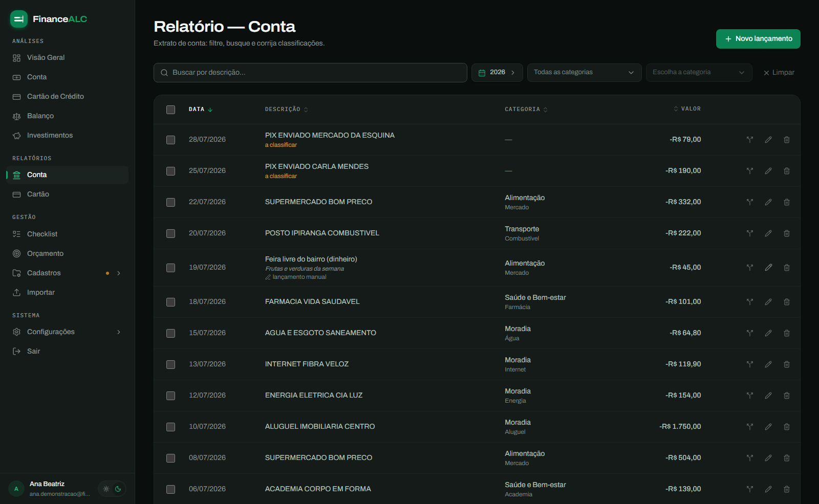
Task: Open the Importar page
Action: click(x=67, y=293)
